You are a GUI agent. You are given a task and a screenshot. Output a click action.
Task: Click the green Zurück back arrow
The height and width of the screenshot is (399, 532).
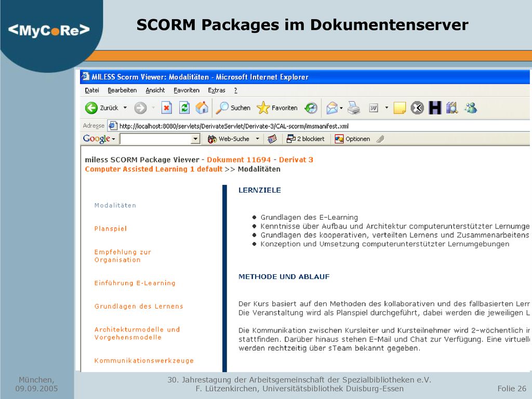pos(91,108)
